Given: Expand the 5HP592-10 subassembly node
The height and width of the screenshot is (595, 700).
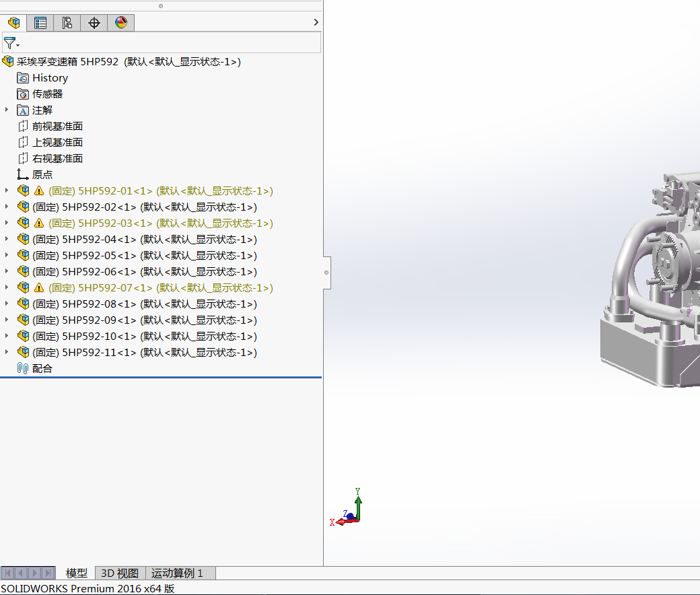Looking at the screenshot, I should (x=6, y=336).
